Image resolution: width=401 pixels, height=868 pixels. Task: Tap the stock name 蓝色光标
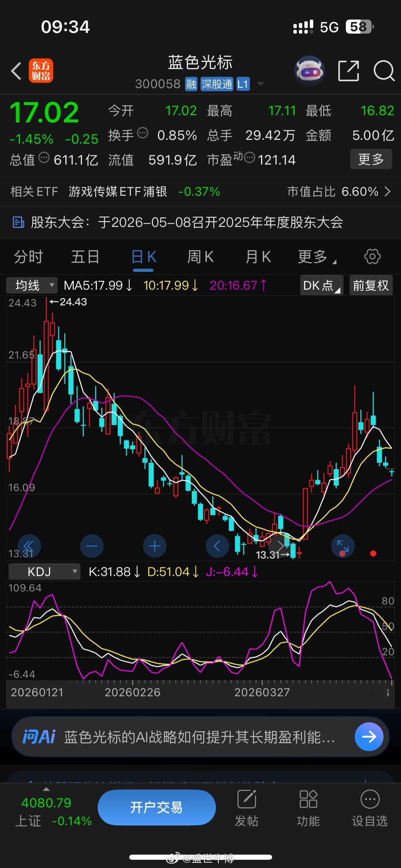[x=200, y=62]
